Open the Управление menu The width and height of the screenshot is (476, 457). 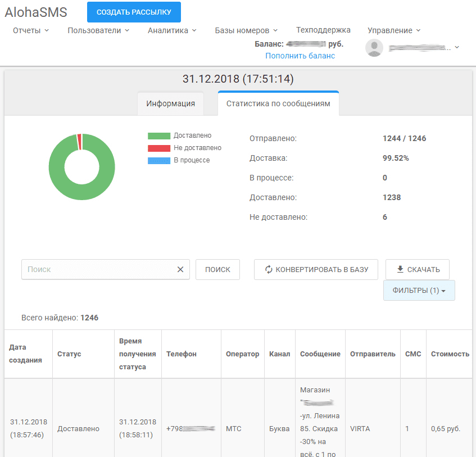pyautogui.click(x=394, y=30)
